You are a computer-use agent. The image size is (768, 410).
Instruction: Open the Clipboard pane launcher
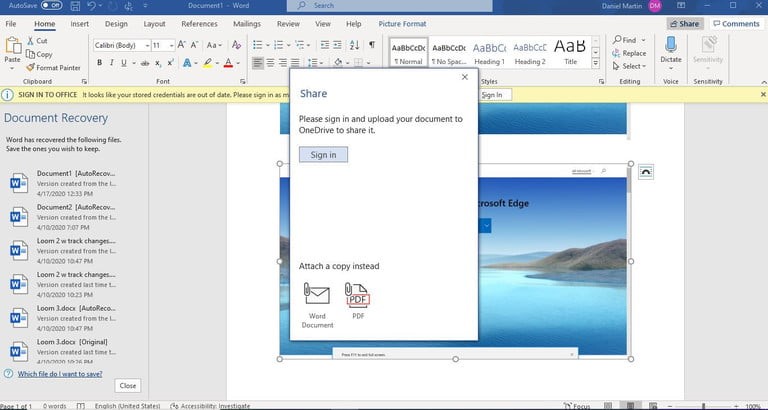click(x=84, y=82)
